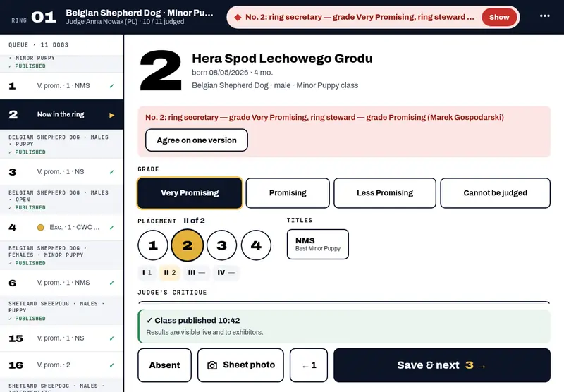The width and height of the screenshot is (564, 392).
Task: Choose placement 4 circle
Action: click(x=256, y=245)
